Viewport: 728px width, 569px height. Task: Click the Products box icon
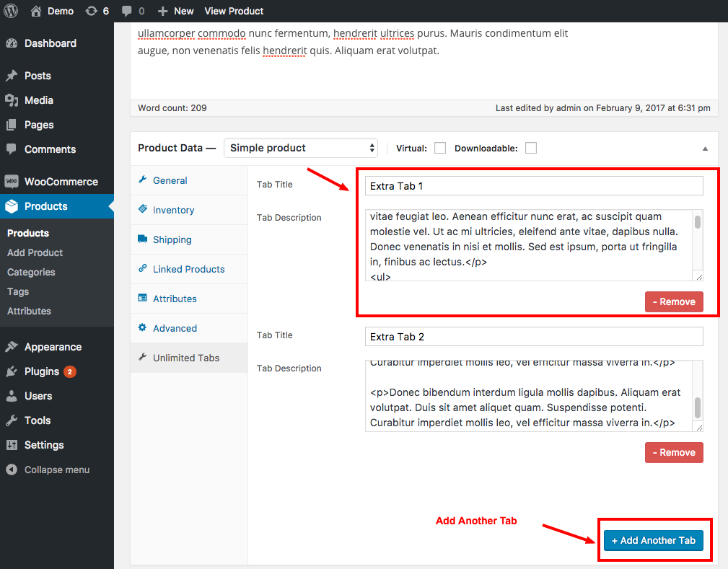pos(12,206)
